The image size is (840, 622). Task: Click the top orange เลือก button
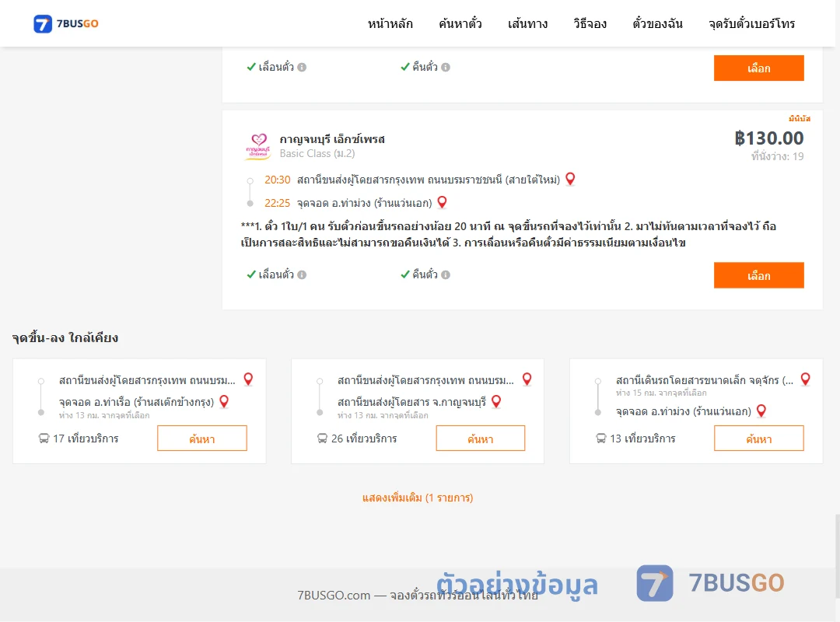tap(758, 68)
